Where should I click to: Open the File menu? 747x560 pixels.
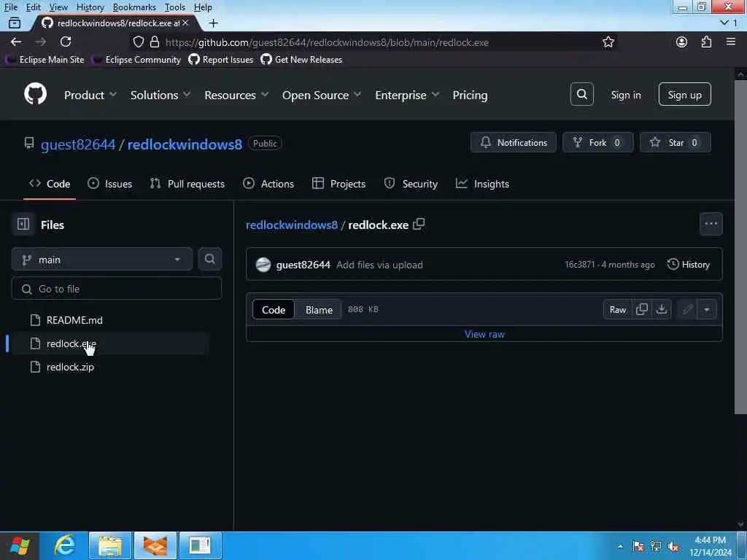10,7
